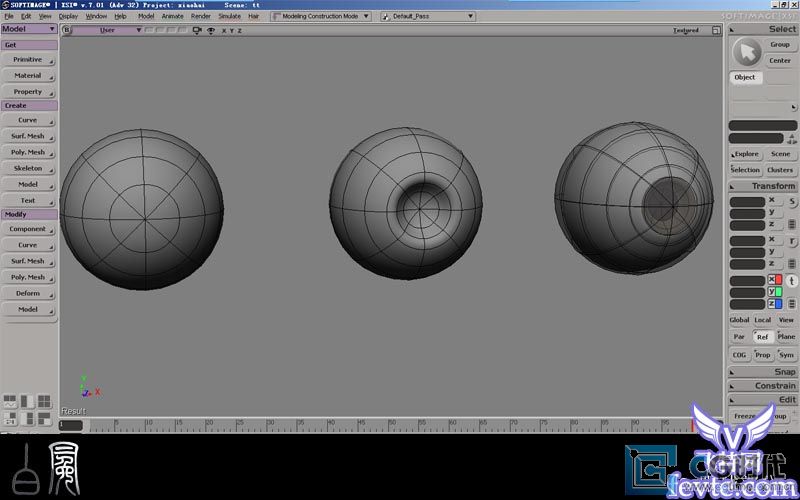Click the current frame field at timeline start

tap(71, 425)
